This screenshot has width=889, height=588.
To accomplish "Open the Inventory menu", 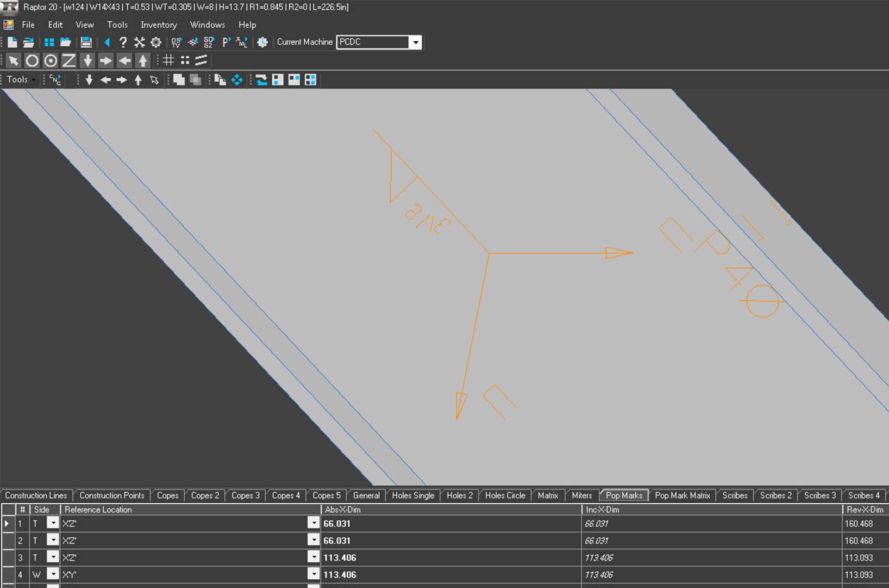I will 159,25.
